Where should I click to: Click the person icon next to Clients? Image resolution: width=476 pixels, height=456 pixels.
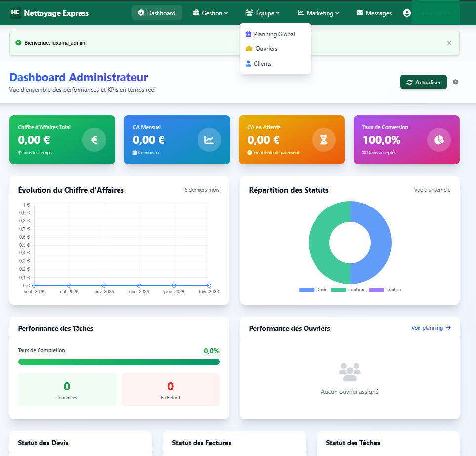pos(248,64)
